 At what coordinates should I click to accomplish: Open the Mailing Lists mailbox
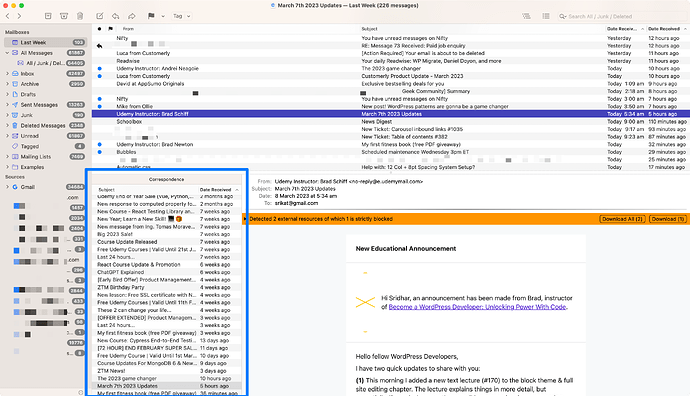click(x=45, y=157)
